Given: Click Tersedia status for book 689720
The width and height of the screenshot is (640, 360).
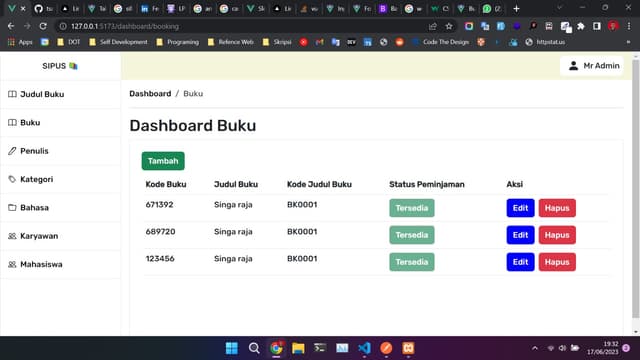Looking at the screenshot, I should coord(411,235).
